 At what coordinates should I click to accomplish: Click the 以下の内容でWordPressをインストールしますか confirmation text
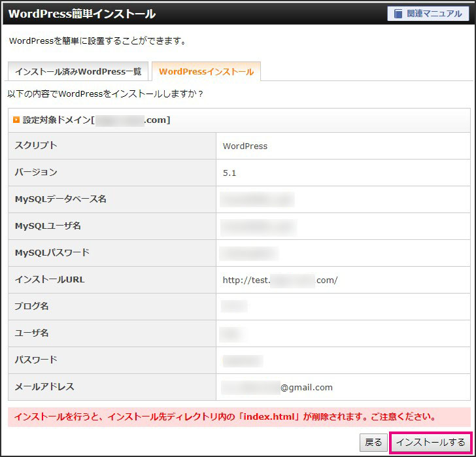pyautogui.click(x=105, y=93)
